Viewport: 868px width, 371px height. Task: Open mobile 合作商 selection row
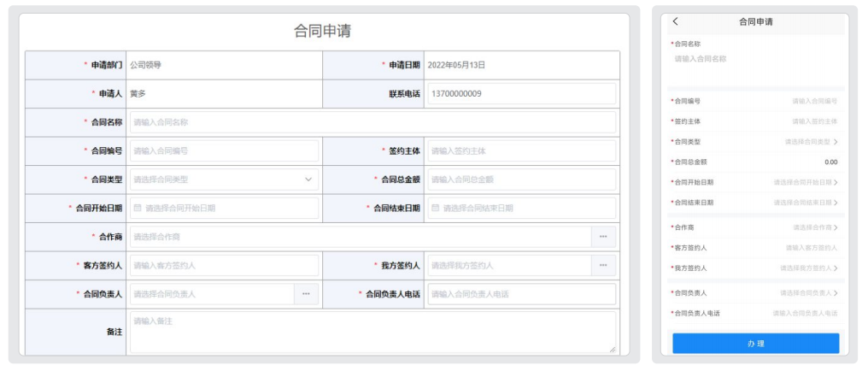click(755, 227)
